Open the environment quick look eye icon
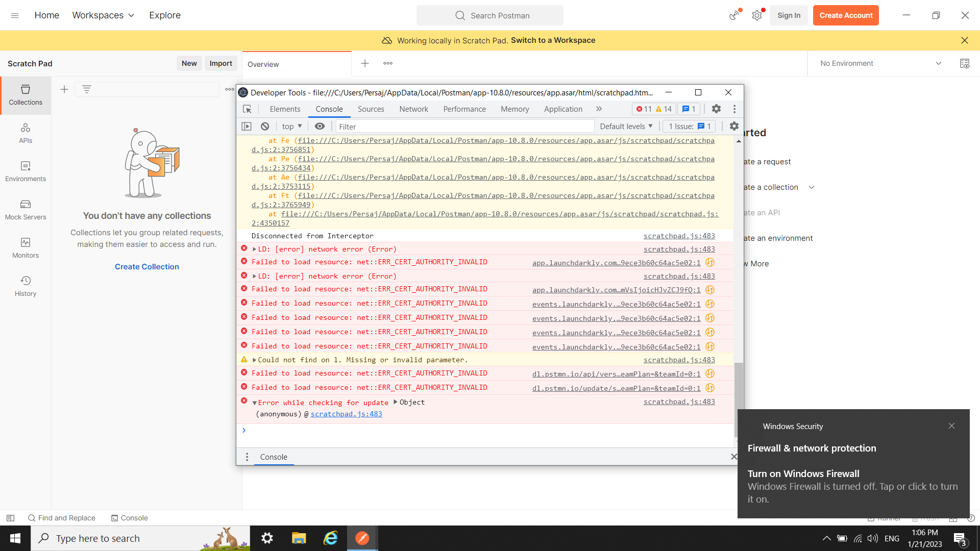 tap(965, 63)
